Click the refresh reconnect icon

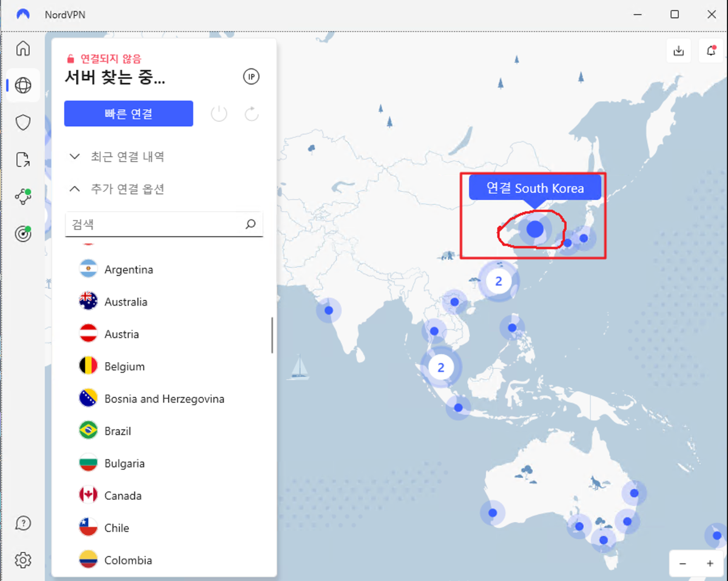(x=252, y=114)
